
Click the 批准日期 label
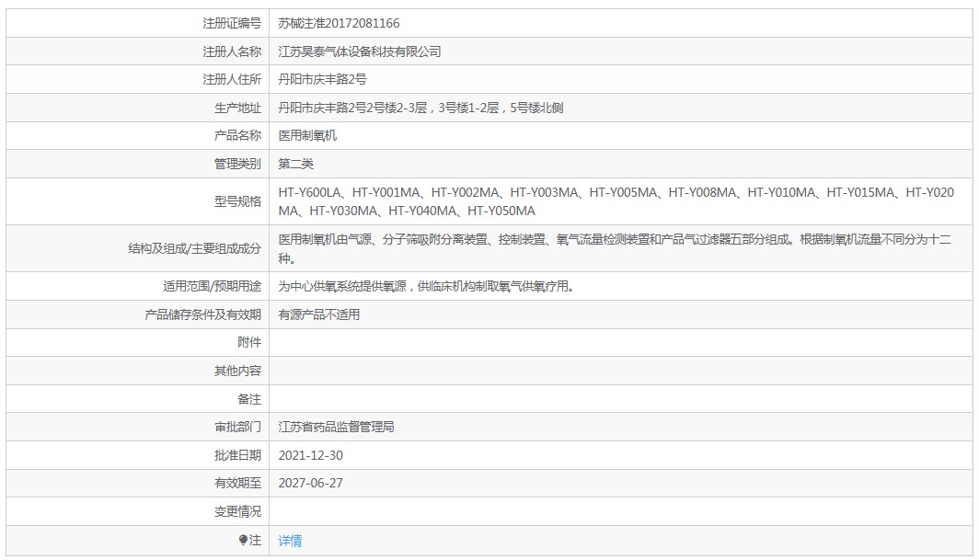click(237, 455)
